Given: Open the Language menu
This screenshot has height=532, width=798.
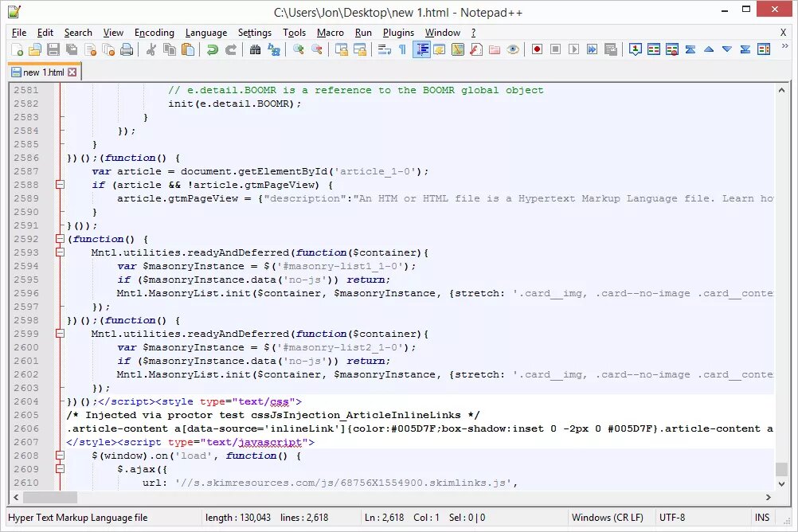Looking at the screenshot, I should (206, 33).
